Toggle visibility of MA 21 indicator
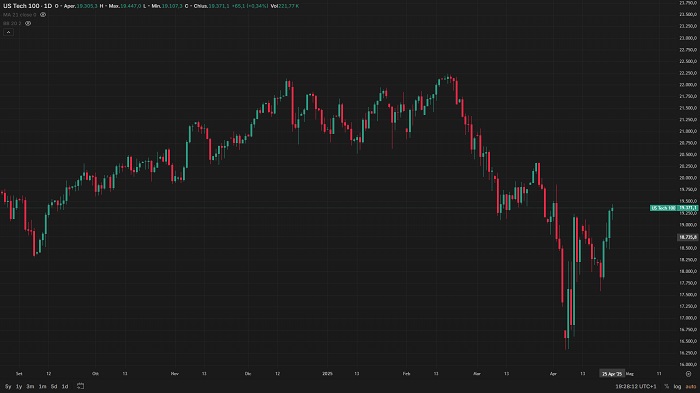 pyautogui.click(x=43, y=15)
